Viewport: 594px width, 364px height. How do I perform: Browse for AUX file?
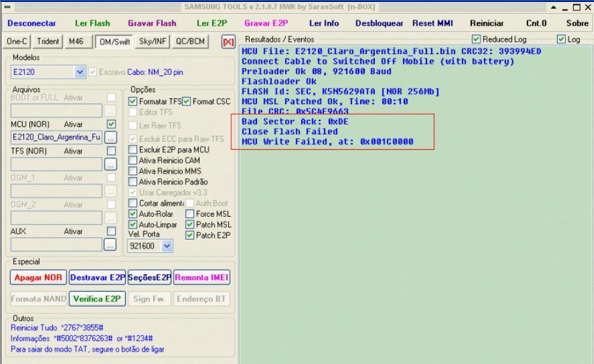tap(110, 245)
